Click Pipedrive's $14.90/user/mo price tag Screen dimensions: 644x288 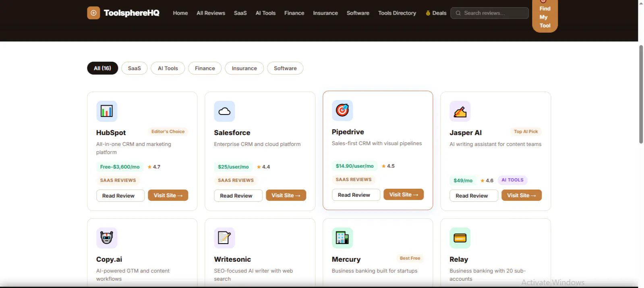tap(354, 166)
